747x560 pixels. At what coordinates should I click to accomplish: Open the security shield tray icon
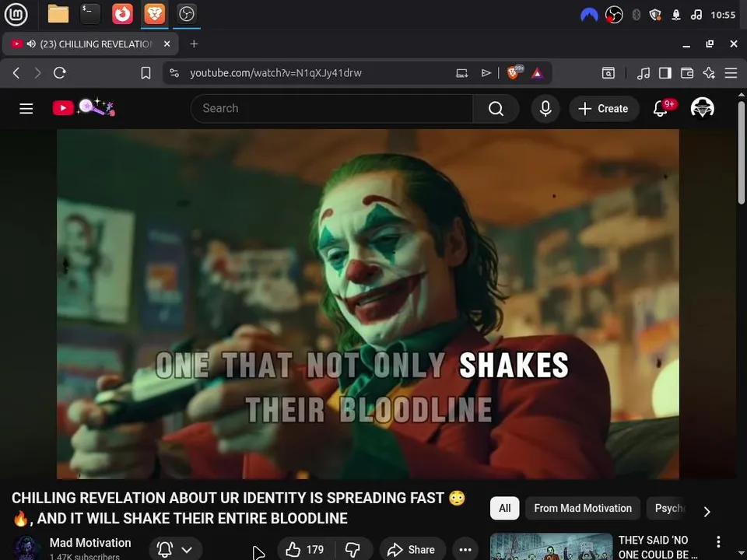coord(655,15)
